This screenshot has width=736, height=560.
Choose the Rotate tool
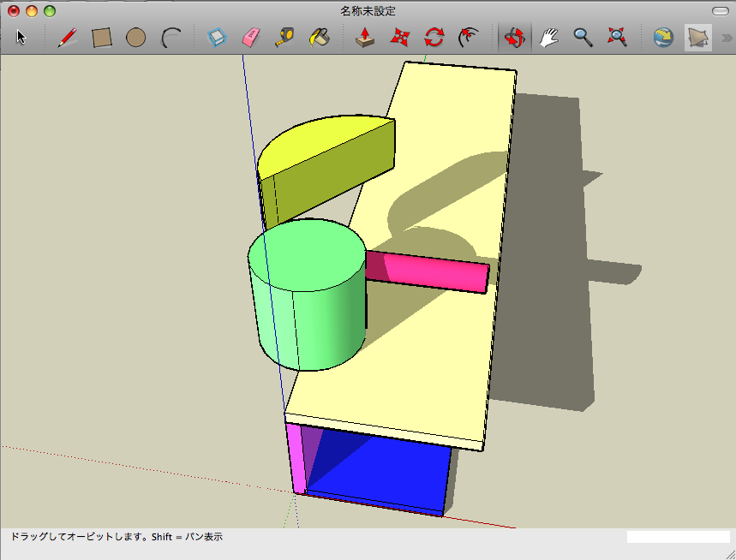pos(434,38)
